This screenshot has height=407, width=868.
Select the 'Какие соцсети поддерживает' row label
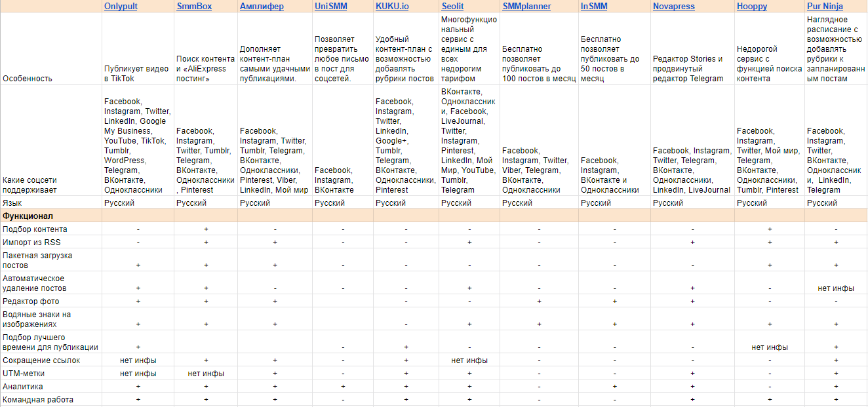[30, 185]
